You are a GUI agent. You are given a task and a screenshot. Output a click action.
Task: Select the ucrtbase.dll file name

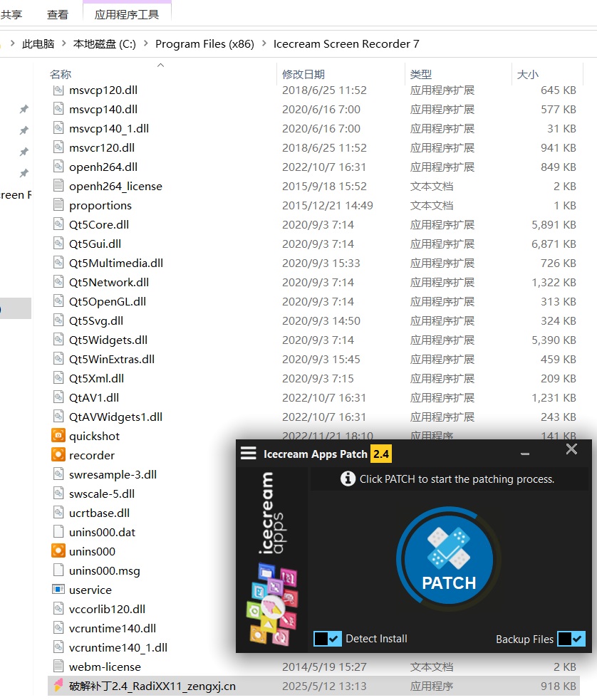point(99,513)
